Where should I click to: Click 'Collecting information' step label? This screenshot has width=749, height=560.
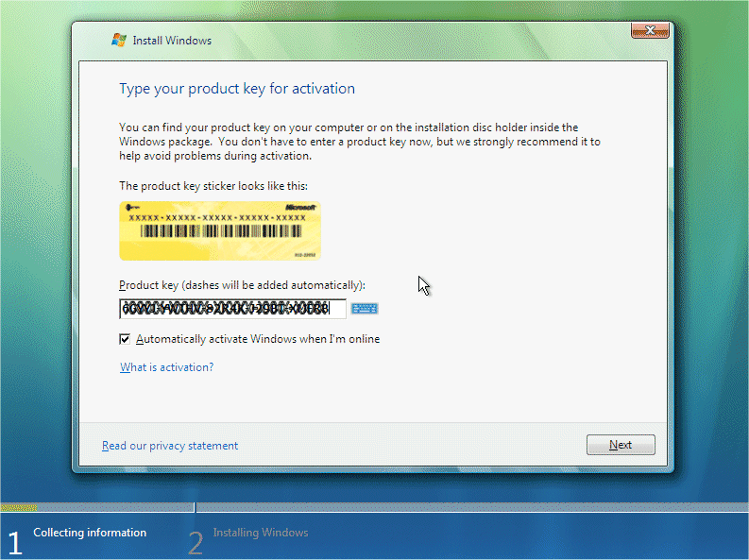(90, 533)
